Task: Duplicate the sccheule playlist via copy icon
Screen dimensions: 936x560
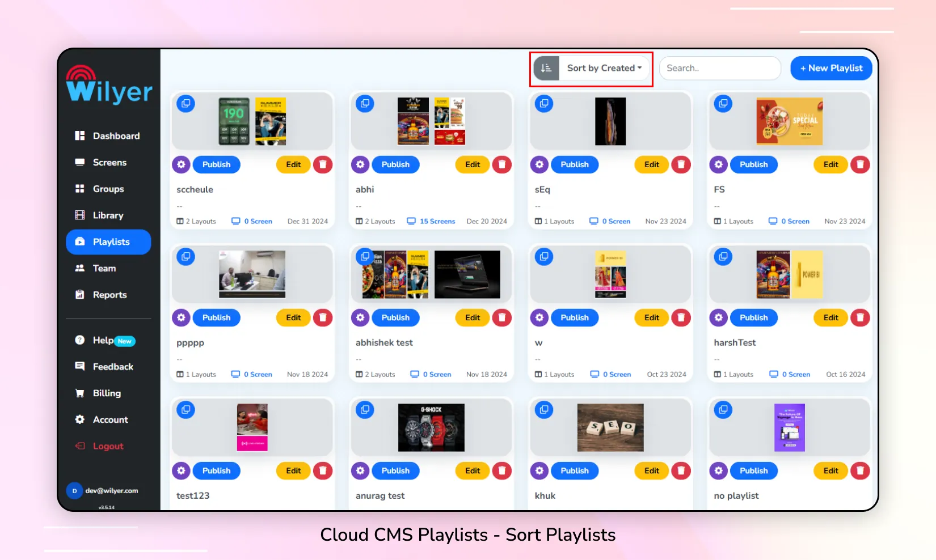Action: [x=185, y=104]
